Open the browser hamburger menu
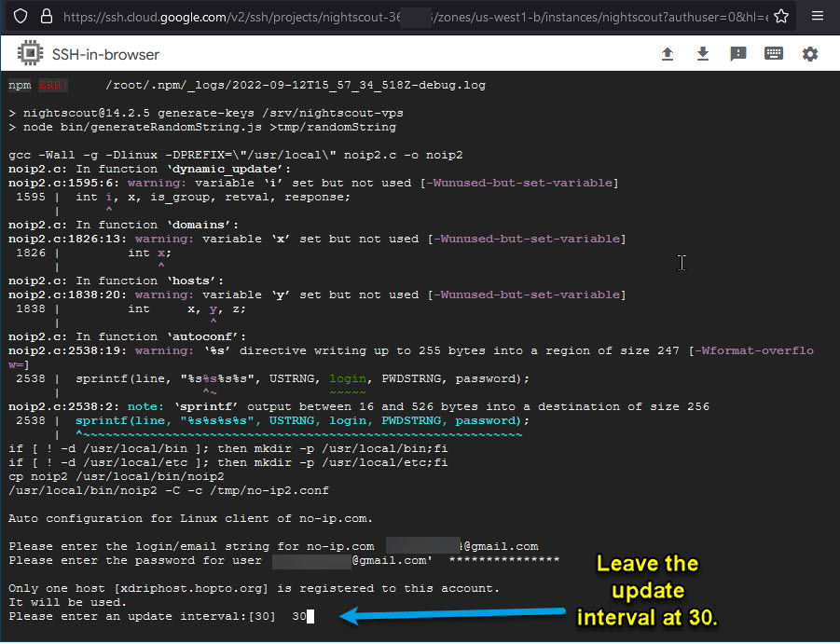This screenshot has height=644, width=840. [x=817, y=16]
